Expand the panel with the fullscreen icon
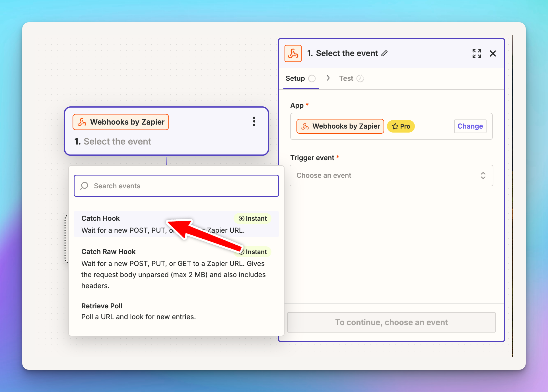548x392 pixels. point(477,53)
